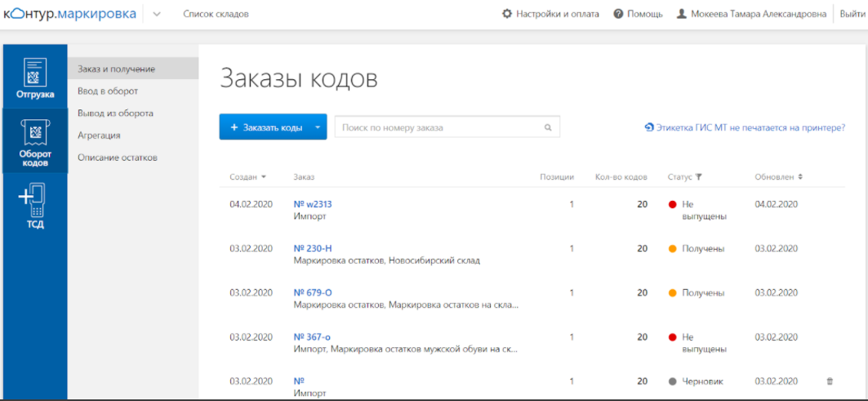Viewport: 868px width, 401px height.
Task: Click the Заказы кодов page heading
Action: [299, 78]
